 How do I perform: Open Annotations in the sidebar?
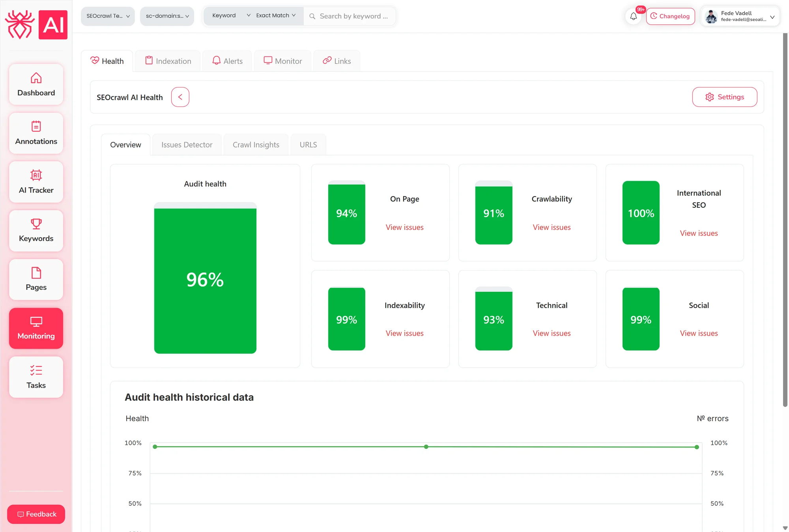(36, 133)
